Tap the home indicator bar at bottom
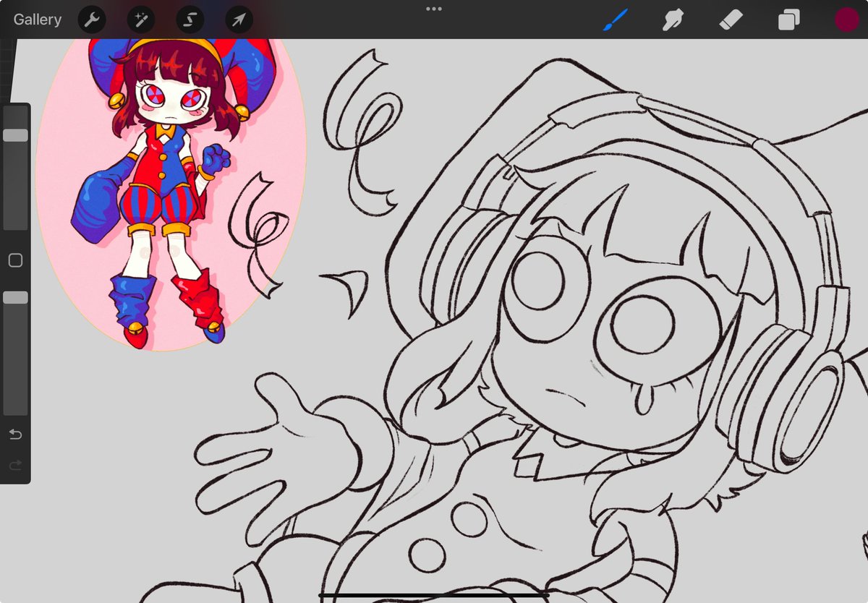 pos(434,596)
